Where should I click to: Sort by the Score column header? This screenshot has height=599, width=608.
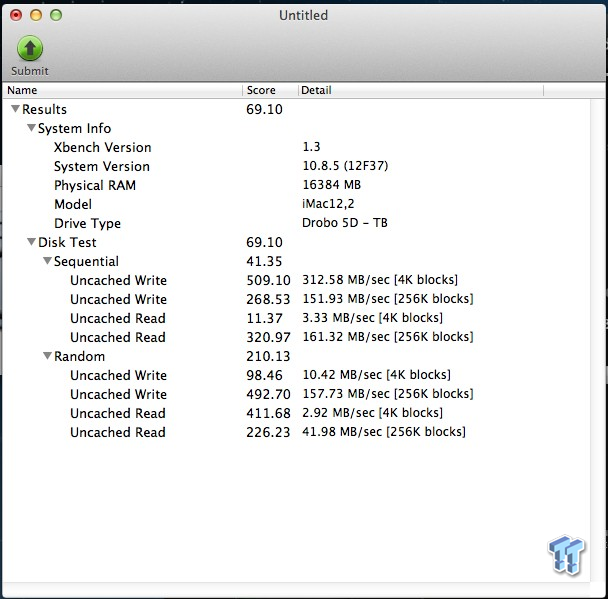270,90
